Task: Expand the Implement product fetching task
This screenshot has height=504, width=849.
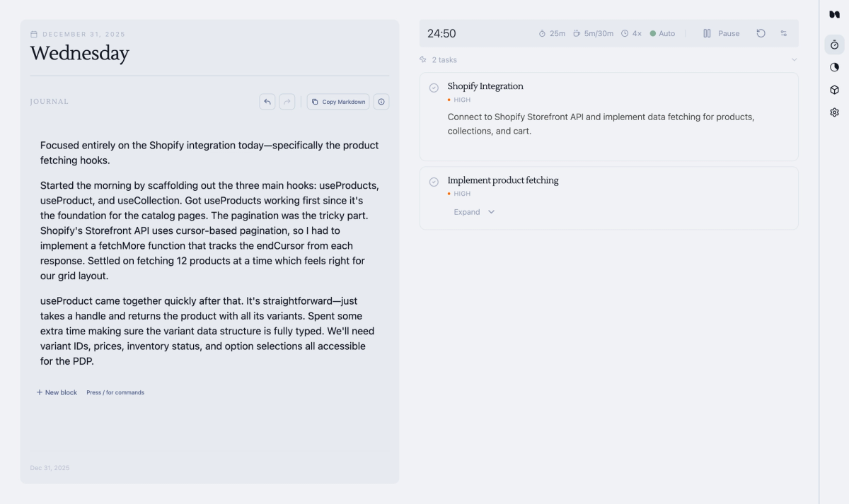Action: 474,212
